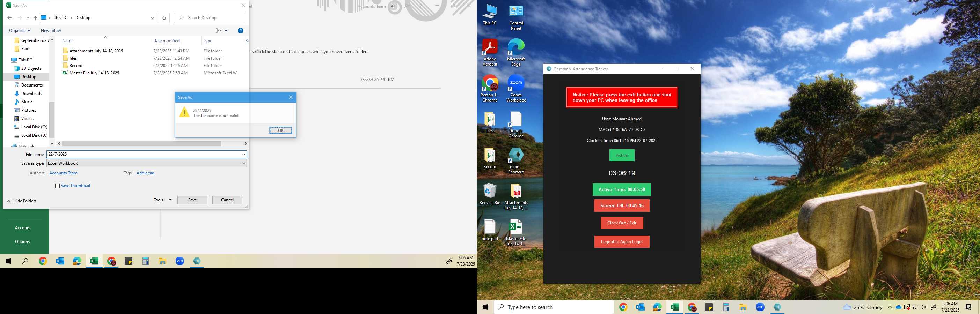Click the green Active status button
The height and width of the screenshot is (314, 980).
tap(622, 155)
